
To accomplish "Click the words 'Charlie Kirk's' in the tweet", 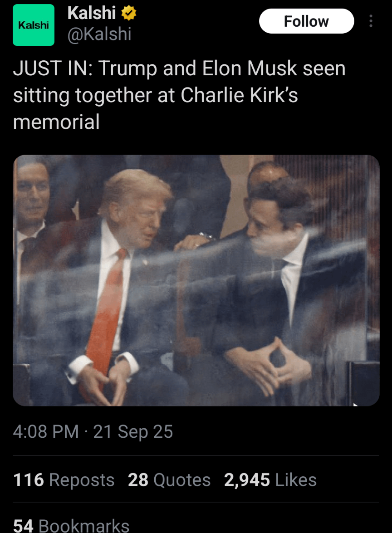I will coord(240,95).
